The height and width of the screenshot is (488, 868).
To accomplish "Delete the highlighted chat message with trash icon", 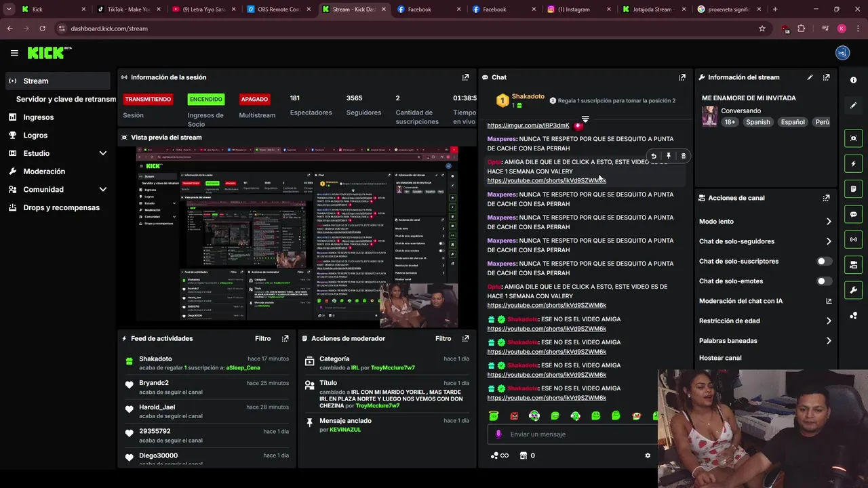I will [683, 156].
